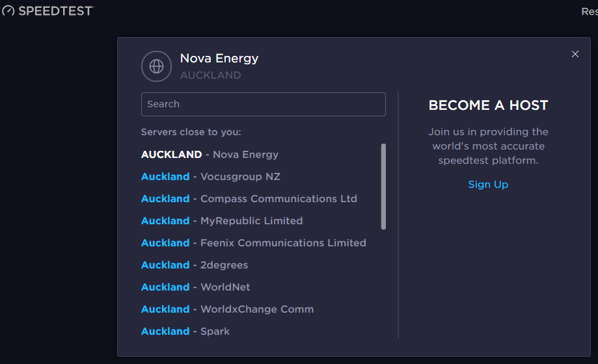598x364 pixels.
Task: Click the Nova Energy heading
Action: (x=219, y=58)
